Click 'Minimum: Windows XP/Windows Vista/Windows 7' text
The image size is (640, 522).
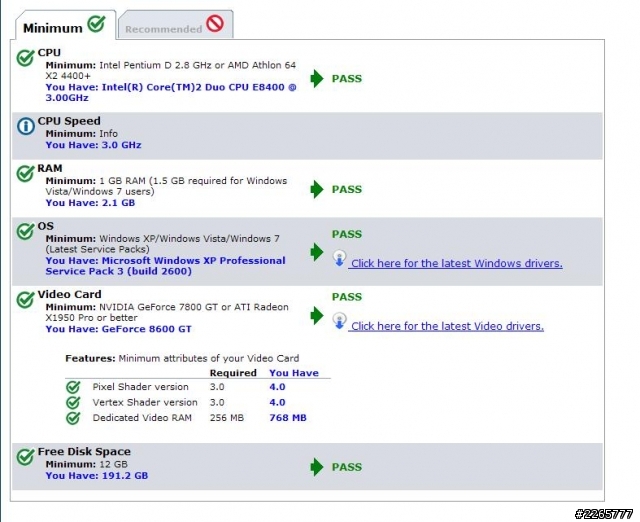162,244
